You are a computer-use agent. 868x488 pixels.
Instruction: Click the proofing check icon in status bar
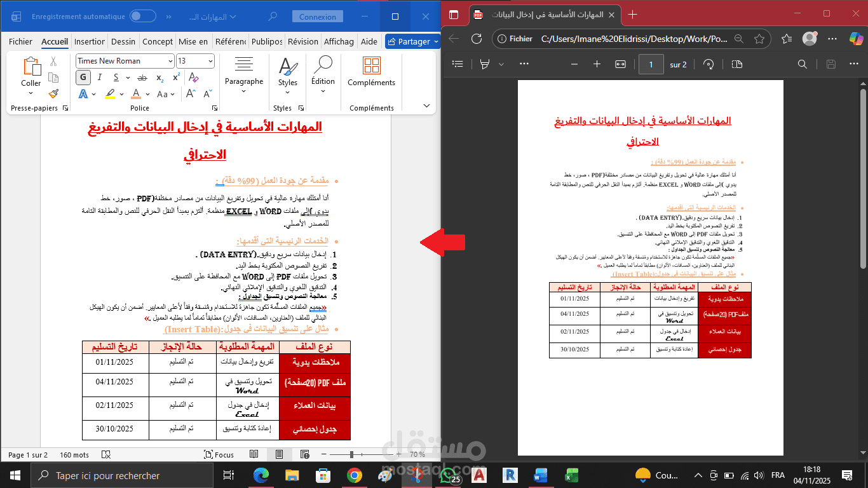(x=106, y=455)
